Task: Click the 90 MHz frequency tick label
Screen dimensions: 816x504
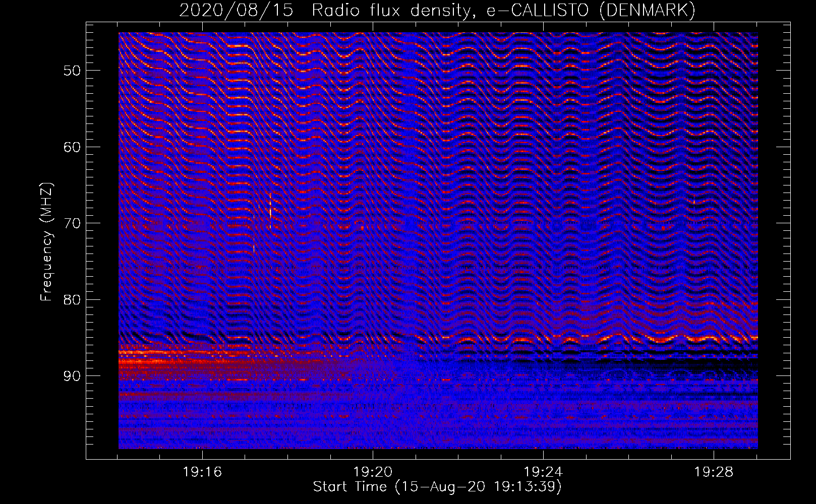Action: click(72, 376)
